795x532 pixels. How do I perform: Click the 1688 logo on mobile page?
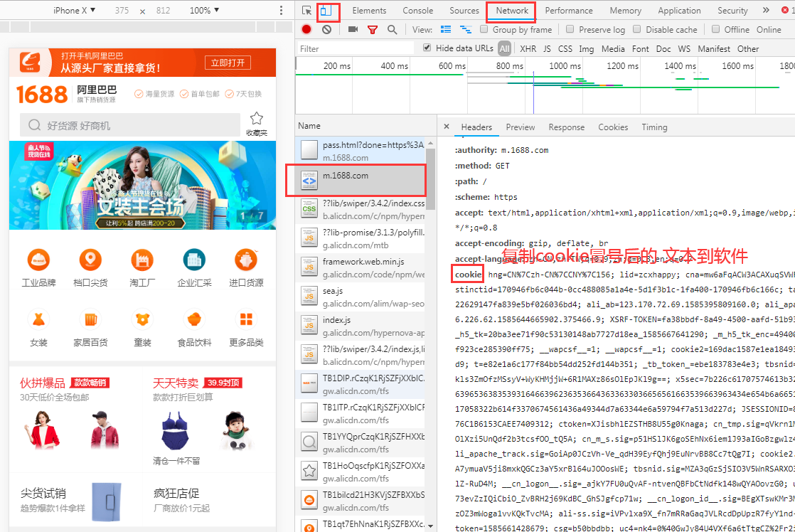pyautogui.click(x=41, y=95)
